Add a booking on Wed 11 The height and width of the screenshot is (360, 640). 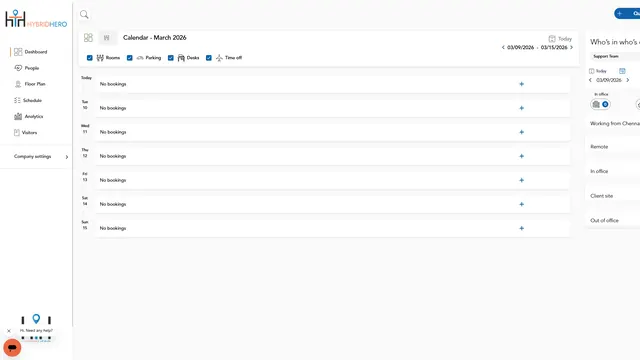tap(521, 132)
